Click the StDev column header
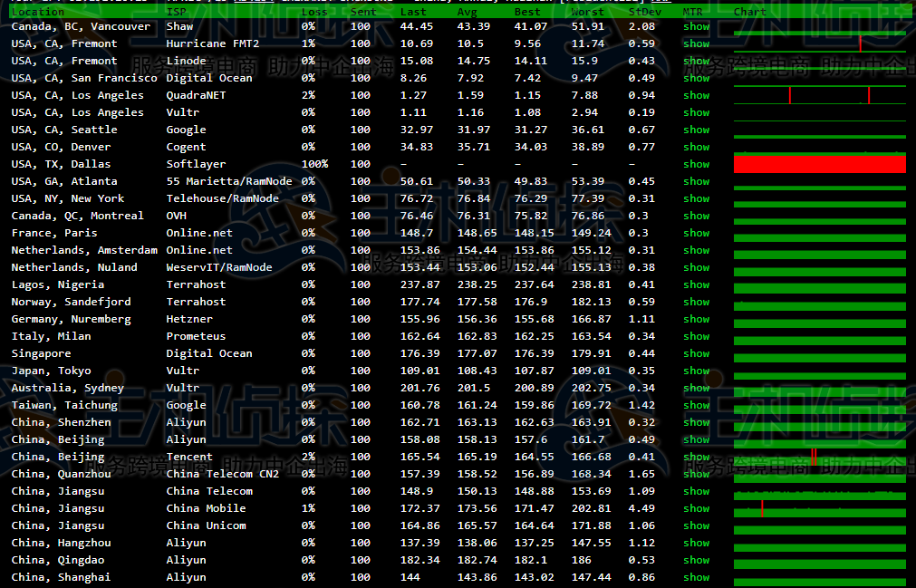This screenshot has height=588, width=916. (x=644, y=12)
